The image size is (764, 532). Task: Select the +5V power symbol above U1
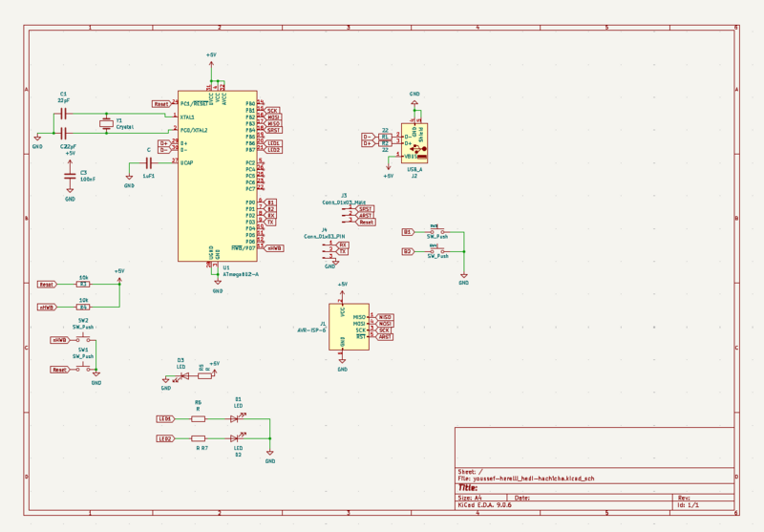pos(211,59)
